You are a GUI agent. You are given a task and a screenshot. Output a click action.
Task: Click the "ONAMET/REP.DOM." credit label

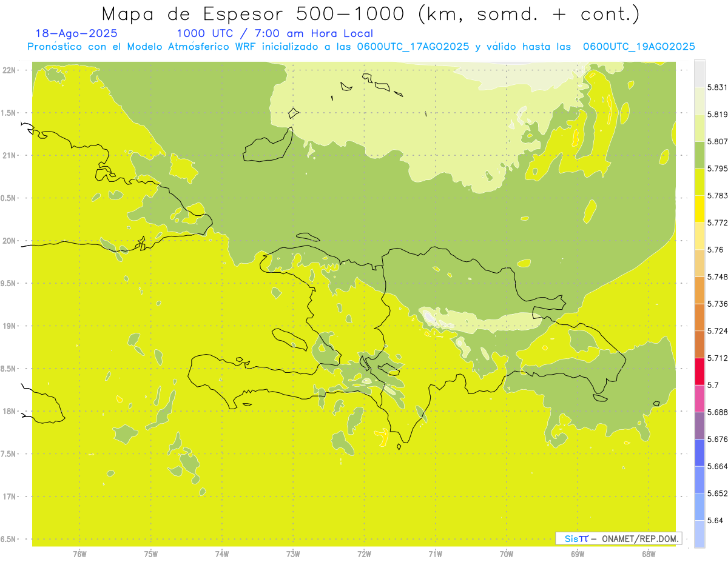pyautogui.click(x=640, y=538)
